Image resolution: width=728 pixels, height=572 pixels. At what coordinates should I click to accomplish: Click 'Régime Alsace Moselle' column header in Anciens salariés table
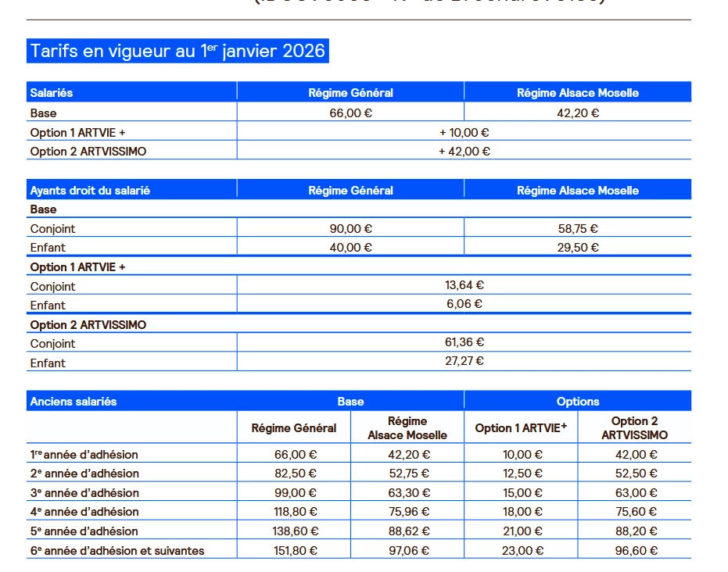click(407, 428)
